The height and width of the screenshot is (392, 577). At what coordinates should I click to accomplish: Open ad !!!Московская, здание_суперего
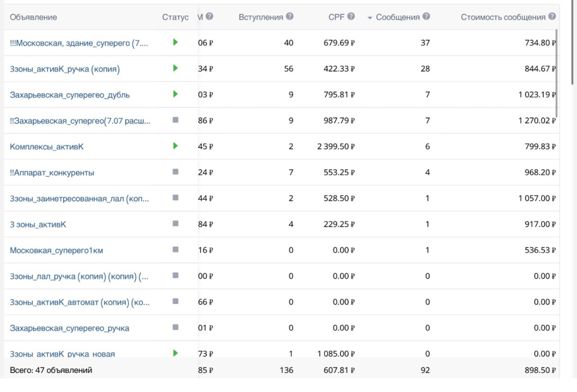[x=79, y=43]
